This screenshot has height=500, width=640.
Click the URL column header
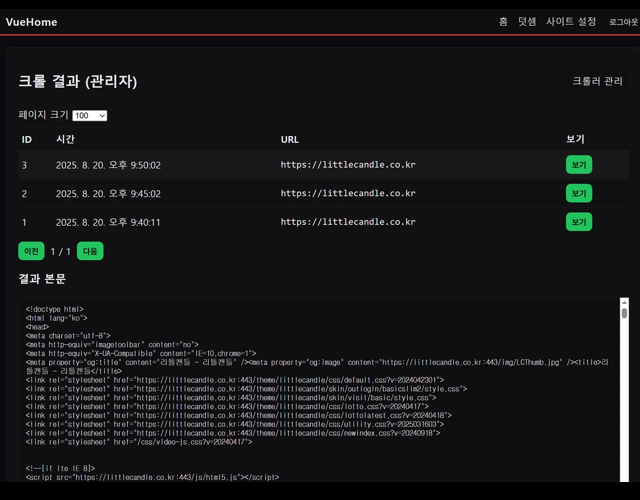point(290,140)
